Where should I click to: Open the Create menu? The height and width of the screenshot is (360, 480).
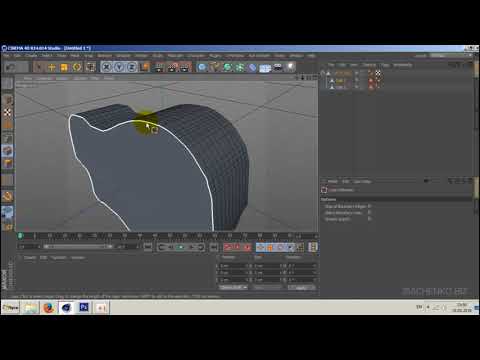[31, 56]
